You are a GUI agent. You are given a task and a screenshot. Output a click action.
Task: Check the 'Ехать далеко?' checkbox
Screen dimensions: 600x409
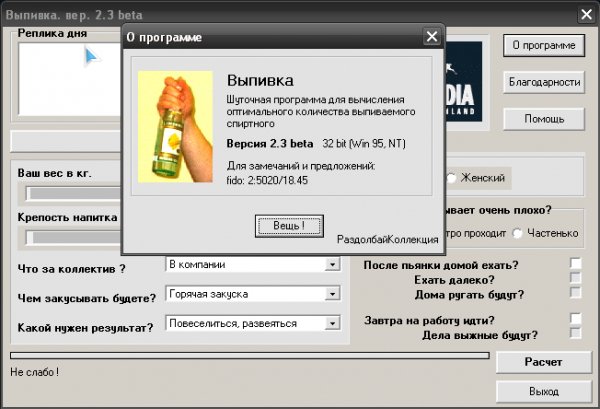tap(576, 278)
